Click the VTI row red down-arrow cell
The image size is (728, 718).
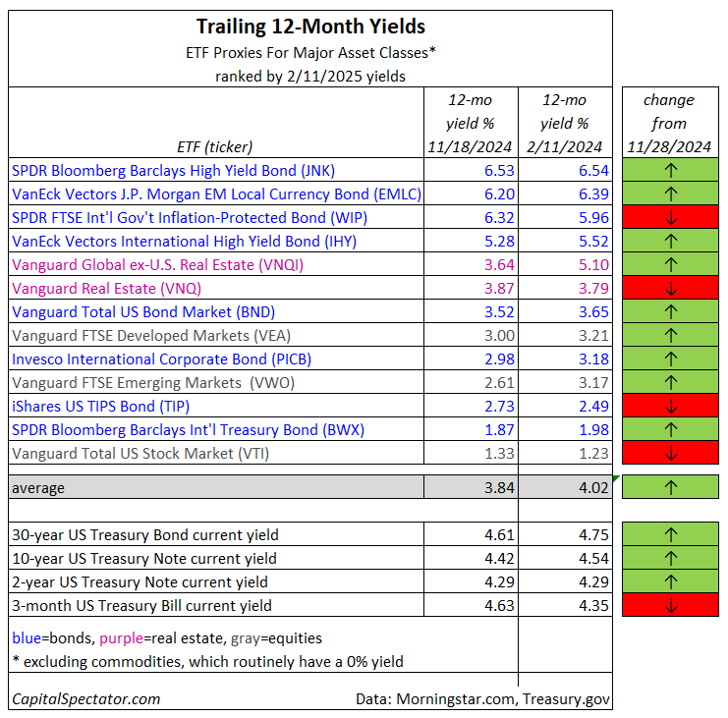pyautogui.click(x=670, y=454)
